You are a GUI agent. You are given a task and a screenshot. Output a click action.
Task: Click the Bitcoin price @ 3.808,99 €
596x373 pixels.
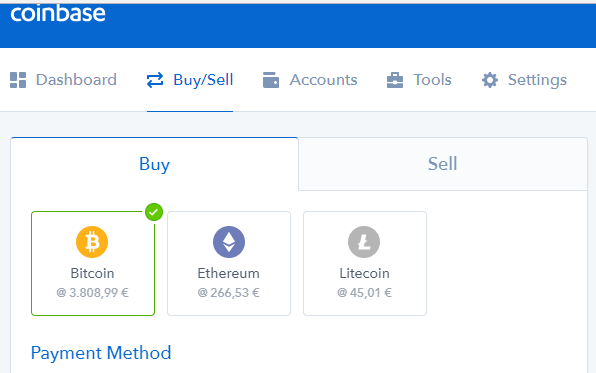92,292
